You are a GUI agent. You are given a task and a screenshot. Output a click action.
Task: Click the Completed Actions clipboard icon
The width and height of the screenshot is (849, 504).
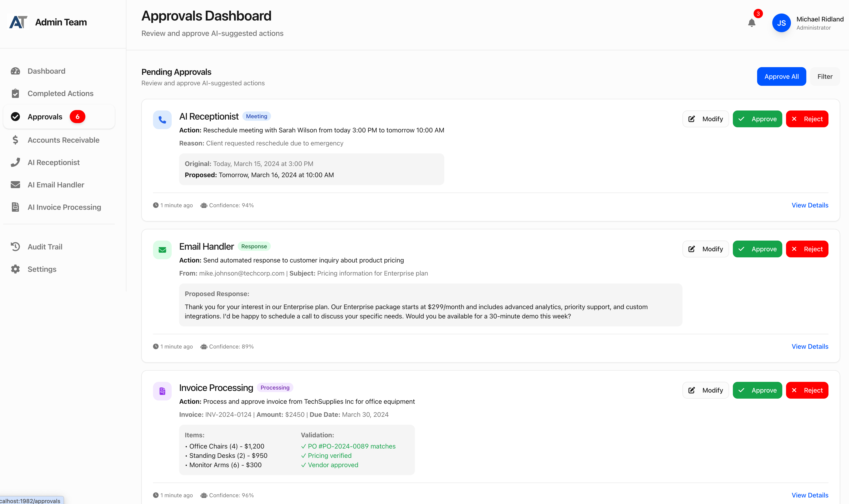tap(16, 93)
